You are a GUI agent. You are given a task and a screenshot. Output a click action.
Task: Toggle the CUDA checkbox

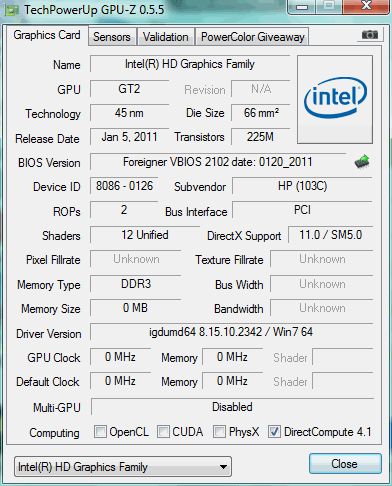click(x=163, y=431)
